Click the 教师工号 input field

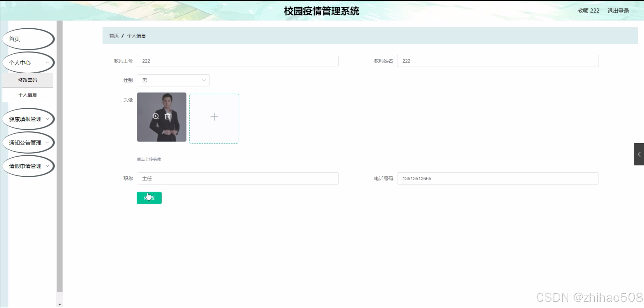(237, 61)
